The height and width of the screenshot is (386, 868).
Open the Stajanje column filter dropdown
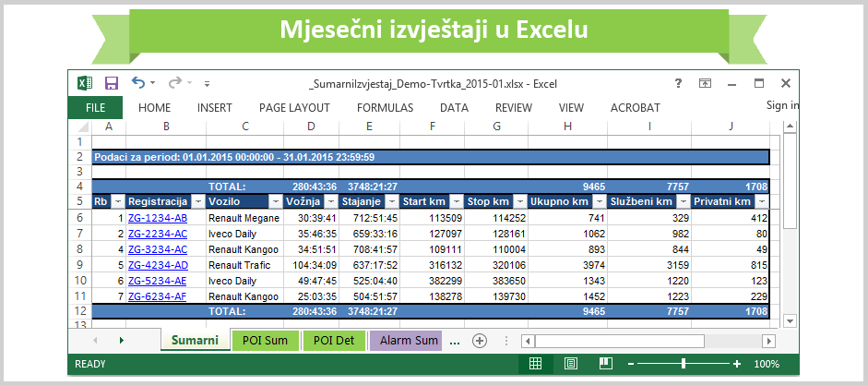(x=392, y=201)
